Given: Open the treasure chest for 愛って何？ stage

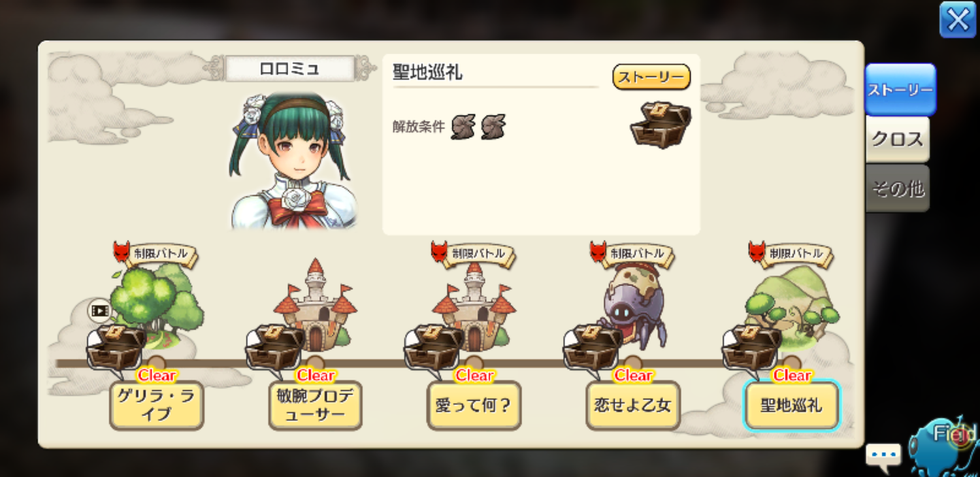Looking at the screenshot, I should click(433, 347).
